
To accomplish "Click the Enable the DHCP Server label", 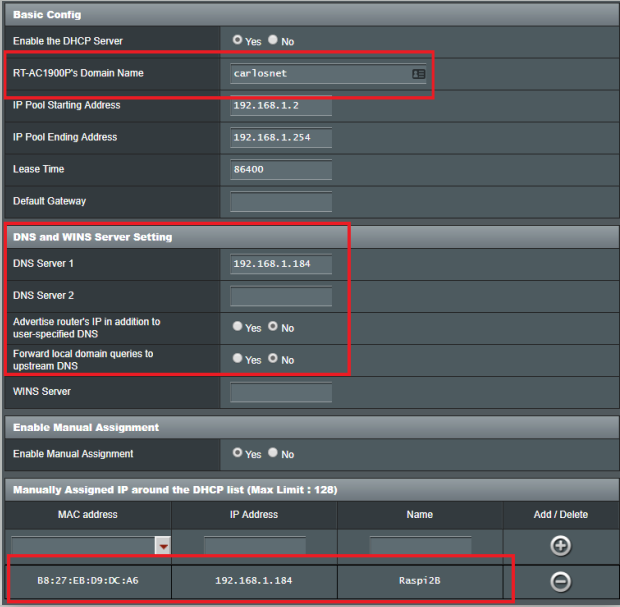I will pyautogui.click(x=68, y=41).
